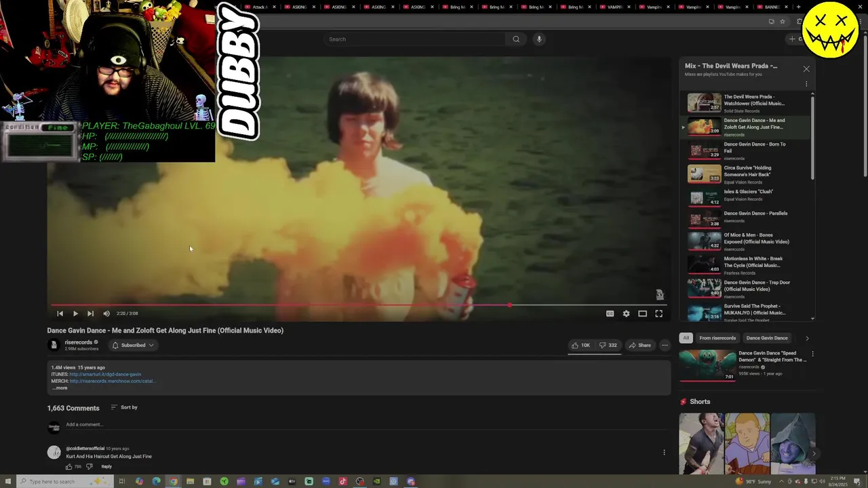Open the merch link in description
This screenshot has height=488, width=868.
click(113, 381)
